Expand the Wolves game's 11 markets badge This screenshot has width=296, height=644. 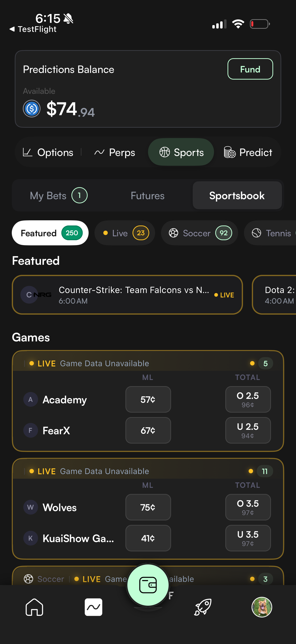coord(264,471)
